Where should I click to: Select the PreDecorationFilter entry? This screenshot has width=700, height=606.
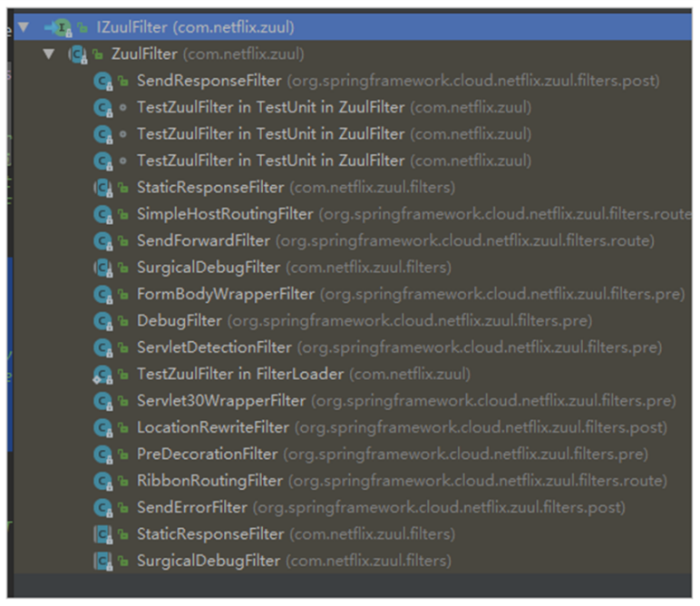(x=392, y=454)
